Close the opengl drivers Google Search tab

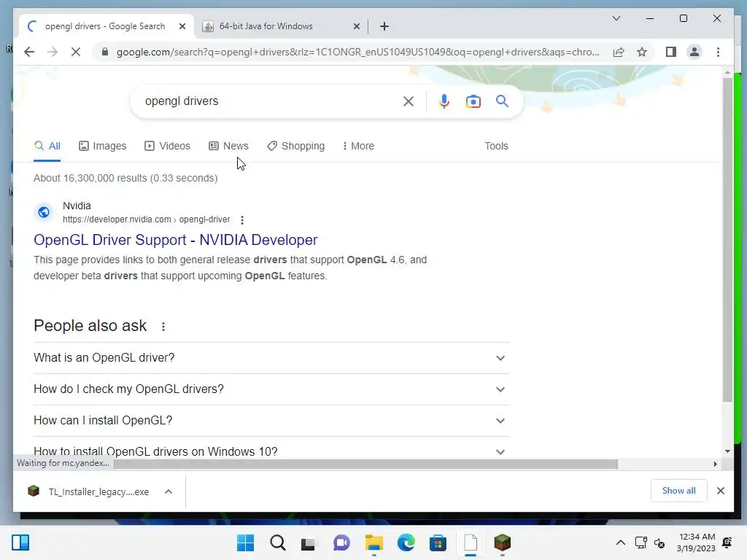click(182, 27)
